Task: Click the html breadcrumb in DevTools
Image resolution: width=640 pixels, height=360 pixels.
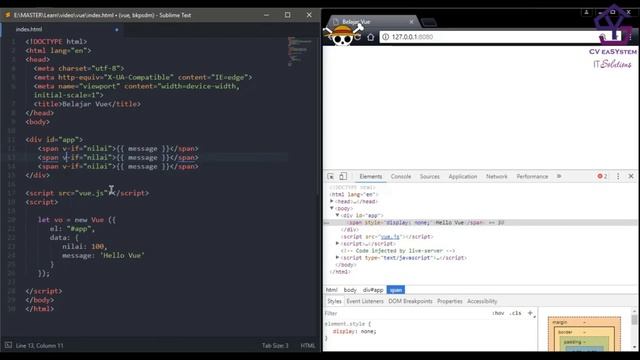Action: [331, 290]
